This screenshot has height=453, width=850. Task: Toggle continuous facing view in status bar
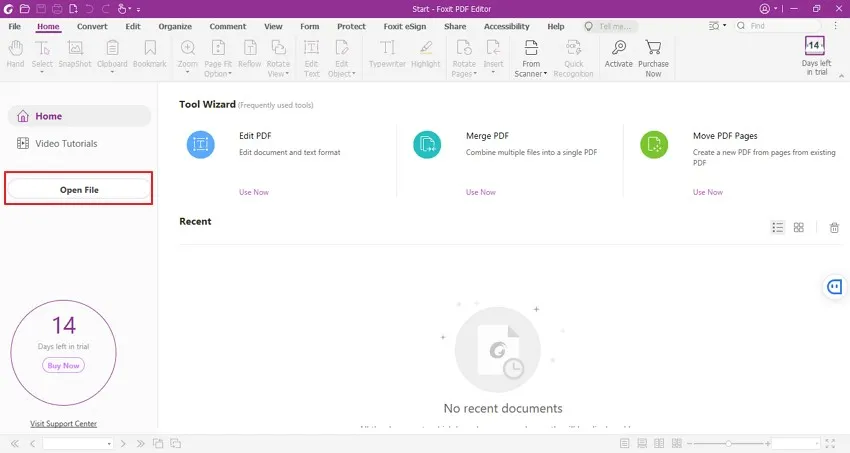[x=677, y=443]
